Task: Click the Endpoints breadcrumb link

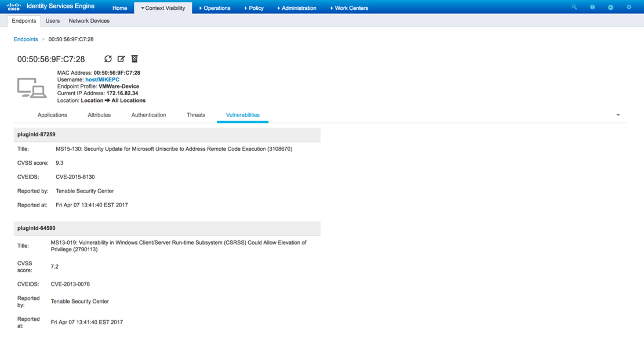Action: click(x=26, y=39)
